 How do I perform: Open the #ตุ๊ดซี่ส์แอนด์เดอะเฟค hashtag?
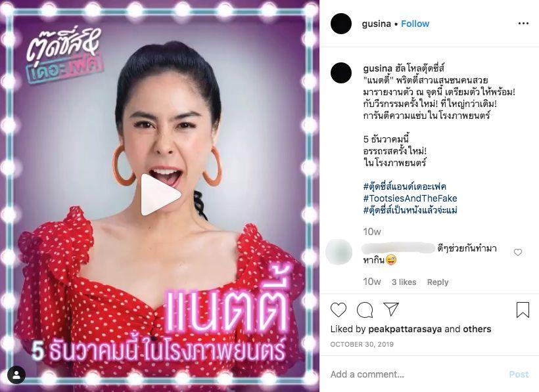[x=405, y=186]
